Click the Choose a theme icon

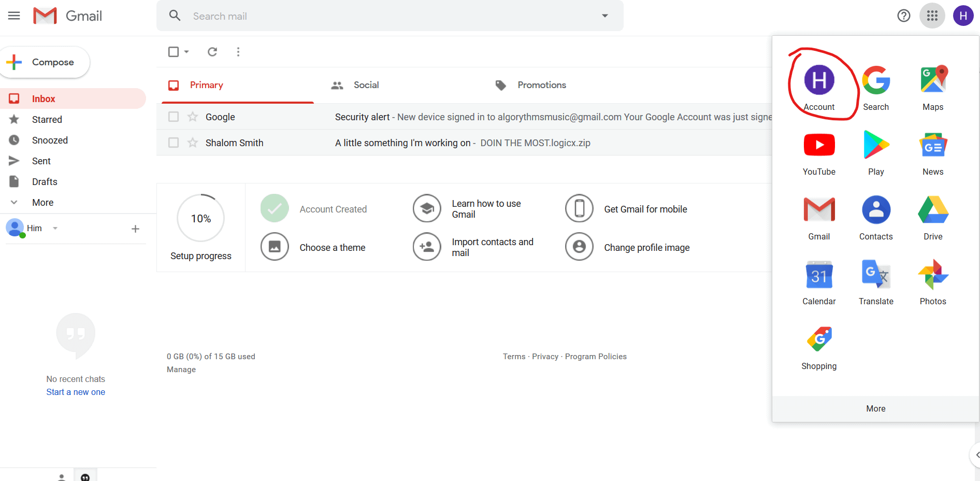tap(275, 246)
